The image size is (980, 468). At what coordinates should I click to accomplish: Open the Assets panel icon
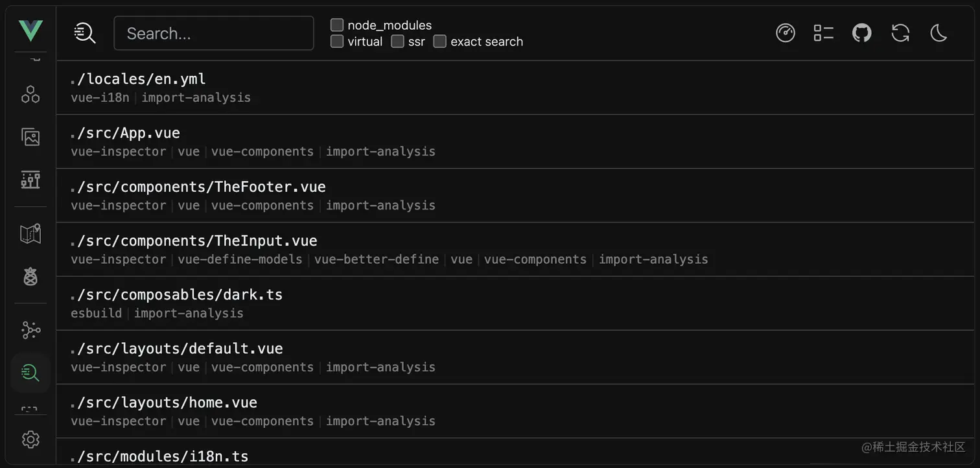(x=30, y=137)
